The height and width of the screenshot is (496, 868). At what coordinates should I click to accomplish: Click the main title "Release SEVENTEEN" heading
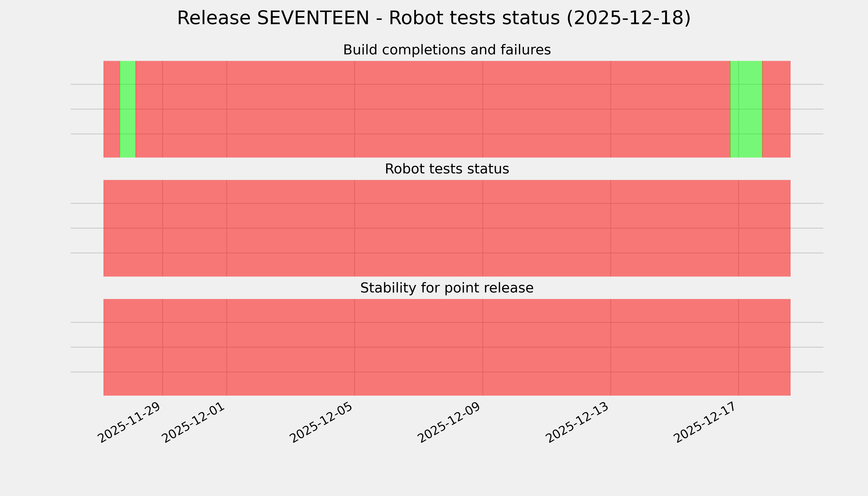point(434,18)
